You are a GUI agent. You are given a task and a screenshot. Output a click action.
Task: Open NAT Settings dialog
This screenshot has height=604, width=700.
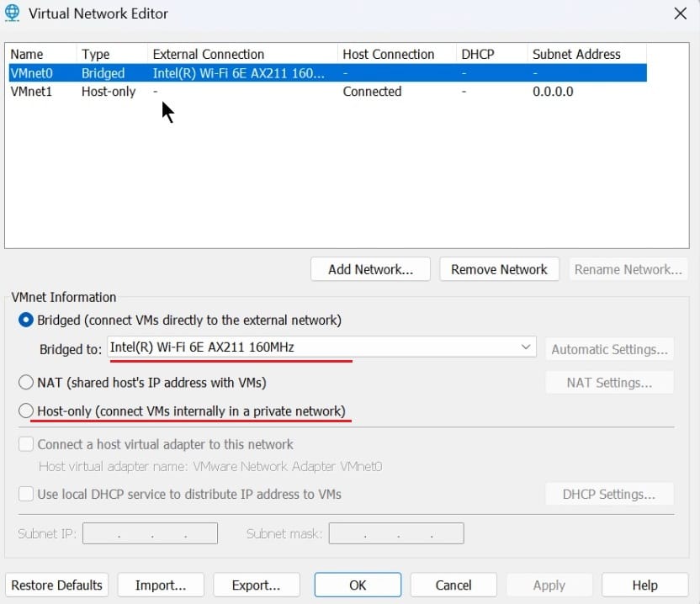pos(609,382)
